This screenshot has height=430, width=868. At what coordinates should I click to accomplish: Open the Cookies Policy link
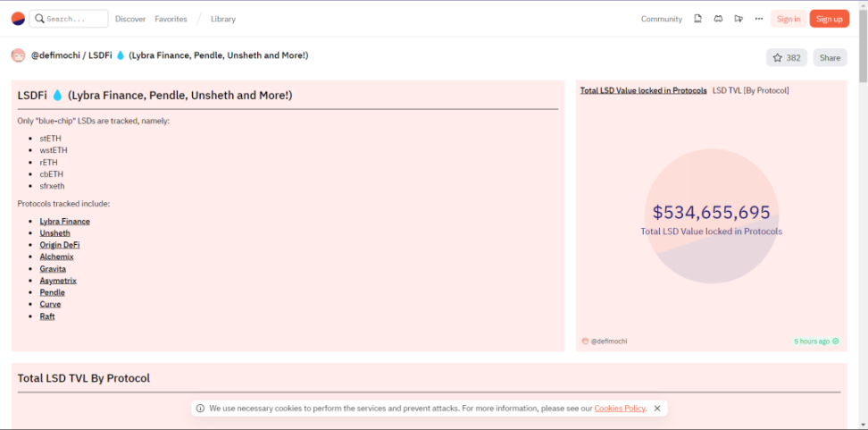[620, 409]
